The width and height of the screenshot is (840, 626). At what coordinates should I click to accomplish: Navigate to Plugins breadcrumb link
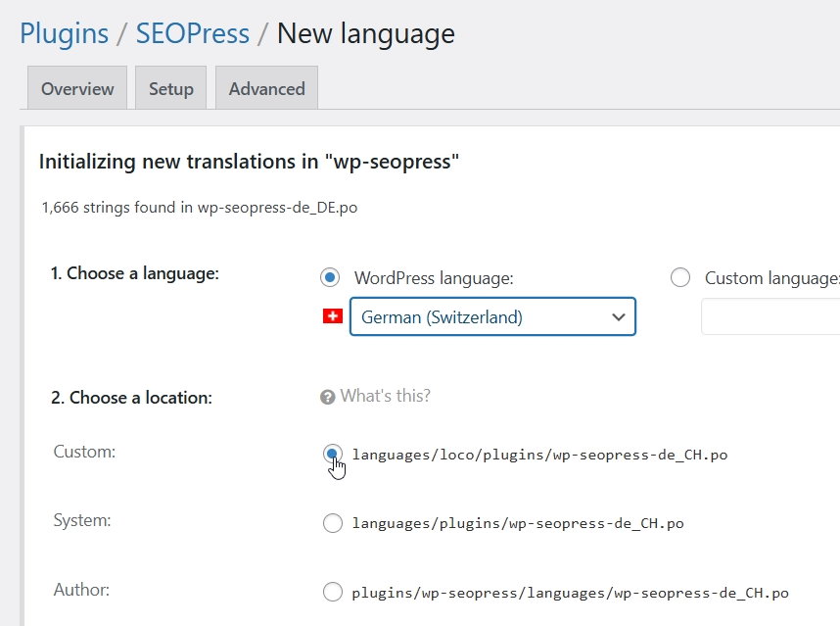[x=64, y=34]
